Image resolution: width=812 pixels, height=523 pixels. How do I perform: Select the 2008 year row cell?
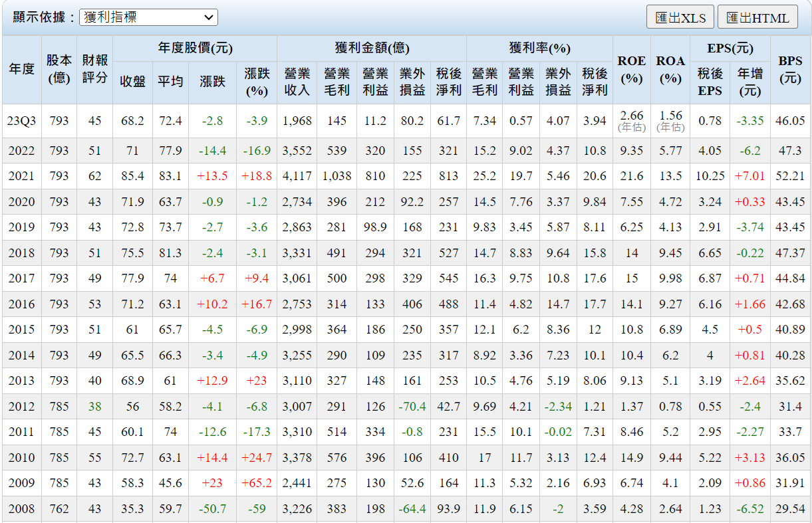(x=21, y=509)
